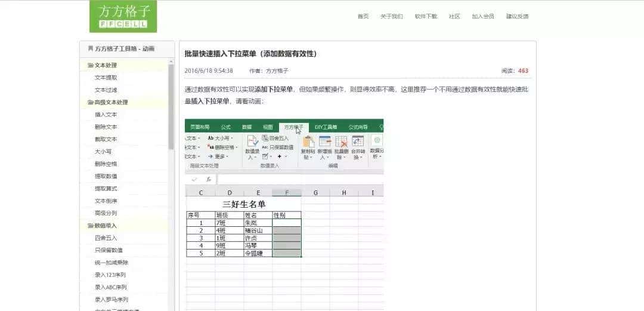Open 大小写 sidebar entry
Screen dimensions: 644x311
tap(103, 152)
